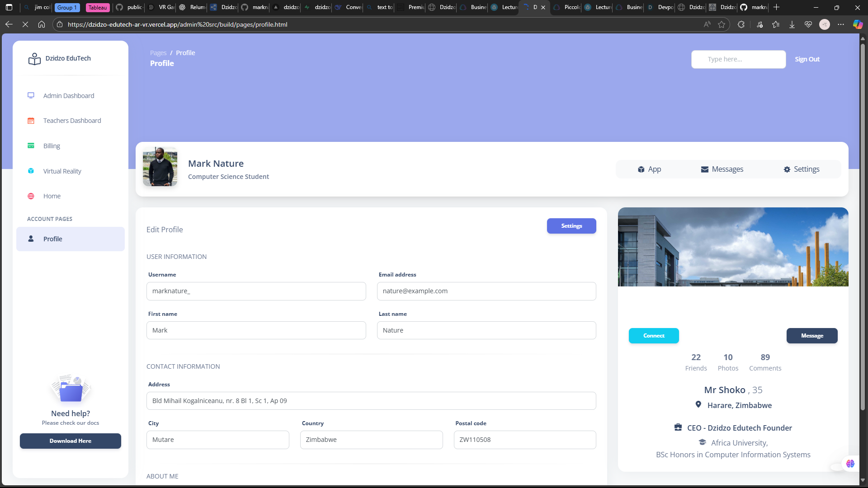Click Mark Nature's profile photo thumbnail
The height and width of the screenshot is (488, 868).
click(160, 167)
